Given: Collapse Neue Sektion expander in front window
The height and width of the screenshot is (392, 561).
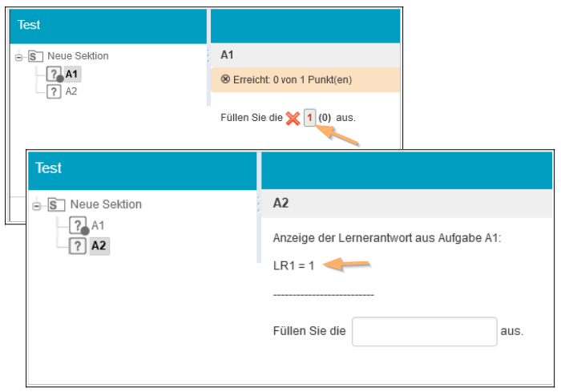Looking at the screenshot, I should click(36, 205).
